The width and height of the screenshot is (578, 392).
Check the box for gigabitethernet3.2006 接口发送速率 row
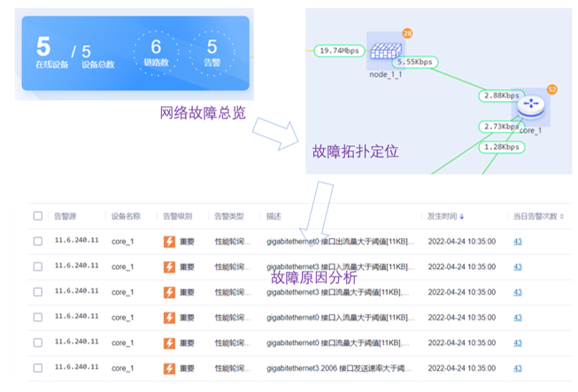37,368
